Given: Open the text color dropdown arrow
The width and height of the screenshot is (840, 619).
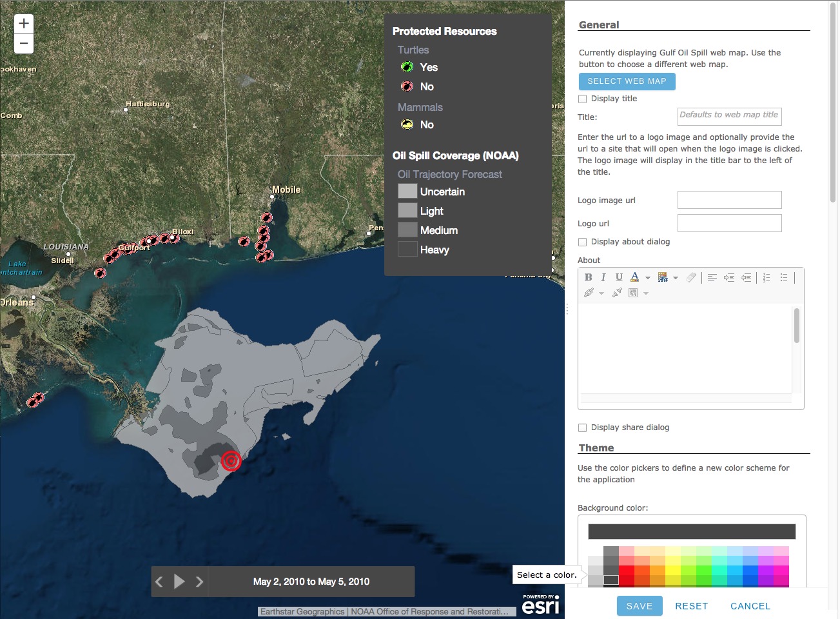Looking at the screenshot, I should [648, 278].
